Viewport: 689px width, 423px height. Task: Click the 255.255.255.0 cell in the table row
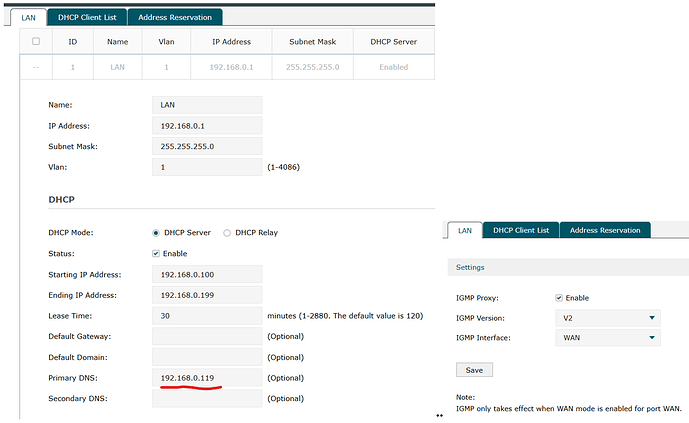click(x=312, y=67)
